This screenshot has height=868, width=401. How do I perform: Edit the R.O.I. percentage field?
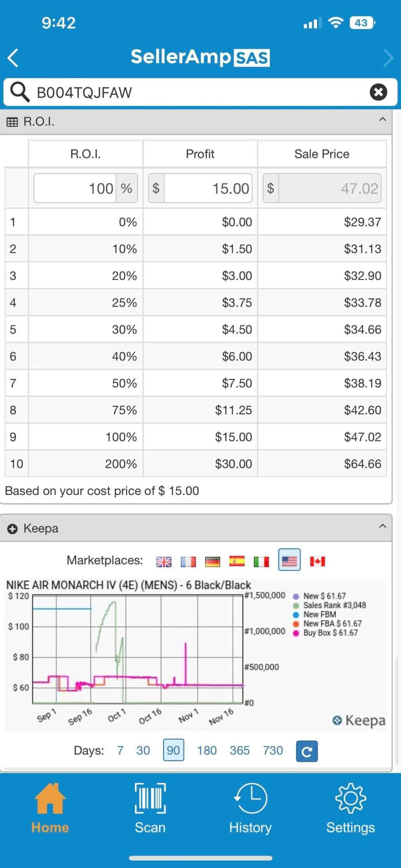[x=75, y=188]
